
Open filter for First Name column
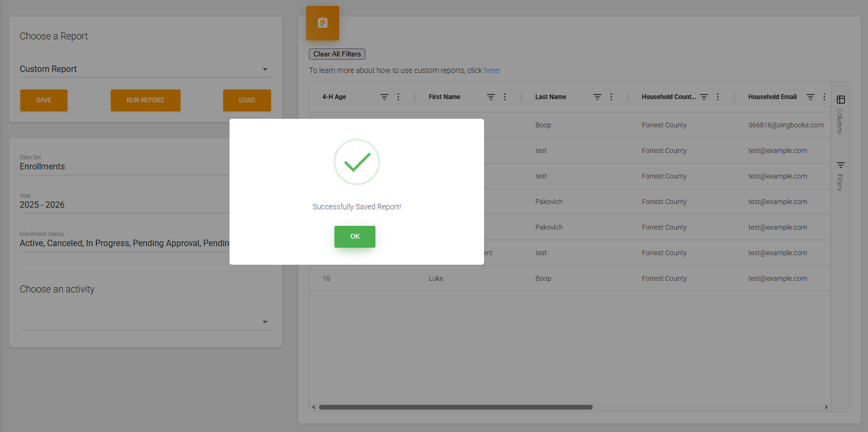coord(490,97)
